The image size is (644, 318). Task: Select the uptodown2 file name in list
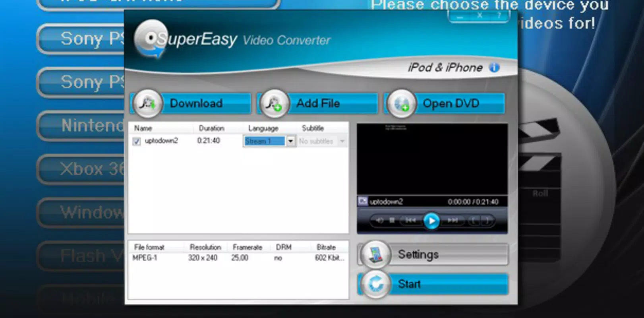pos(161,141)
